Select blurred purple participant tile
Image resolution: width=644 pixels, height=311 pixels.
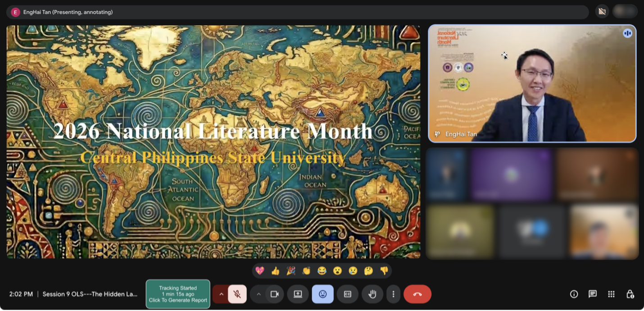512,174
